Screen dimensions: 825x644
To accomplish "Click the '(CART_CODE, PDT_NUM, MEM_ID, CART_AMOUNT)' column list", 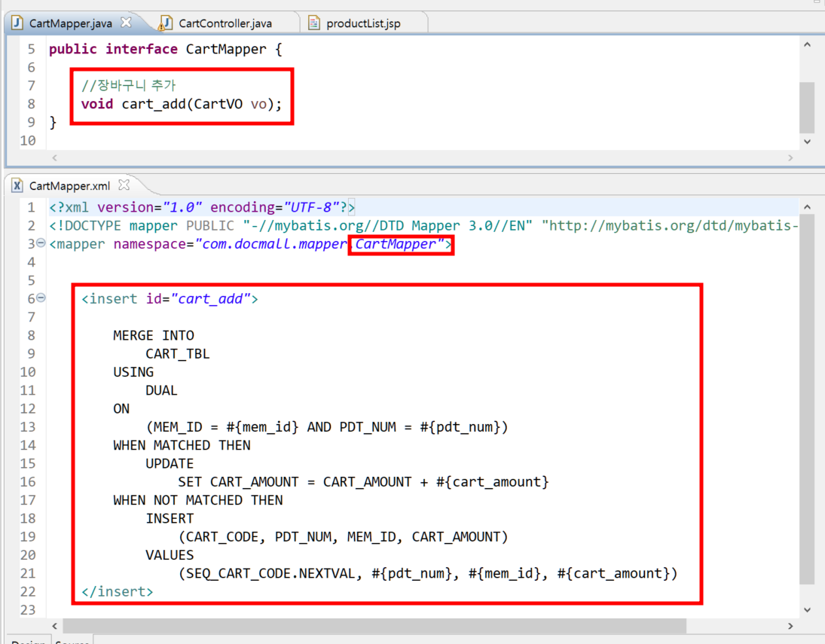I will pos(344,536).
